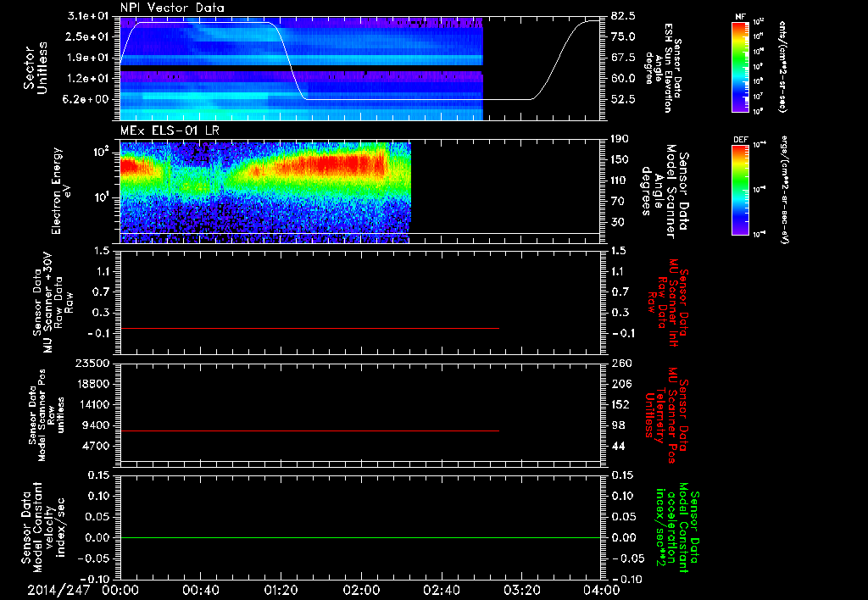The height and width of the screenshot is (600, 868).
Task: Click the "Model Scanner Pos Raw unitless" axis title
Action: point(47,415)
